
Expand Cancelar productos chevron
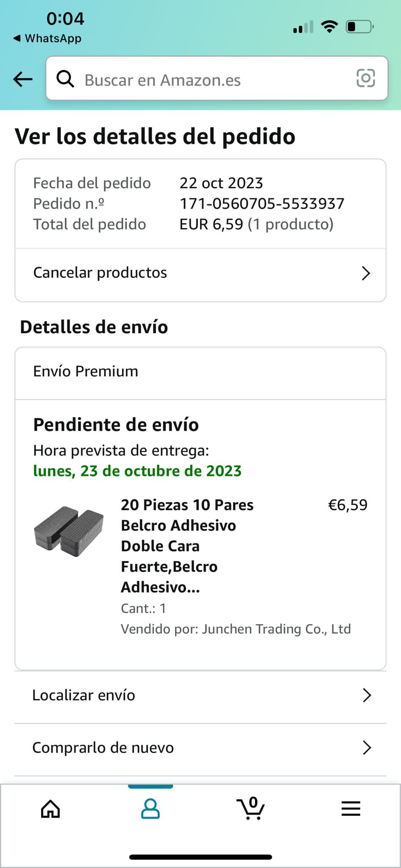pyautogui.click(x=366, y=273)
